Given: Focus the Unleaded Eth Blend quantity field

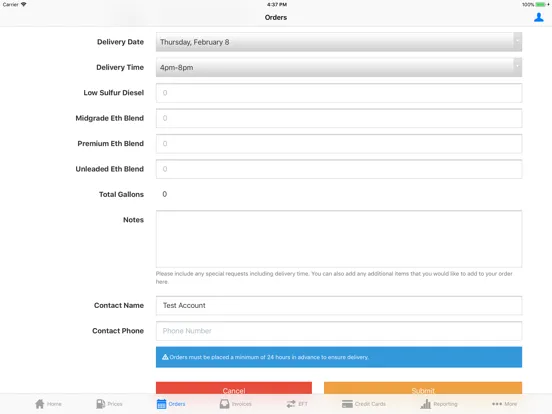Looking at the screenshot, I should click(339, 169).
